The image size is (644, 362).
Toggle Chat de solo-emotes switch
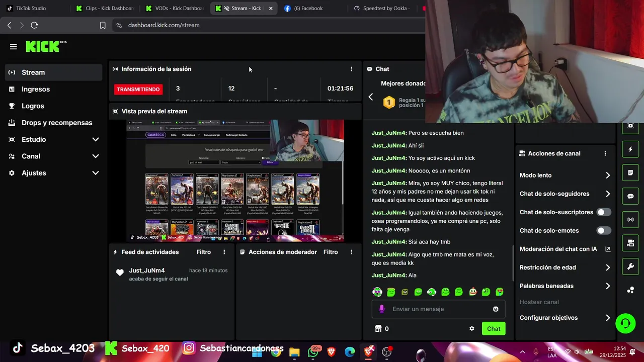point(603,230)
